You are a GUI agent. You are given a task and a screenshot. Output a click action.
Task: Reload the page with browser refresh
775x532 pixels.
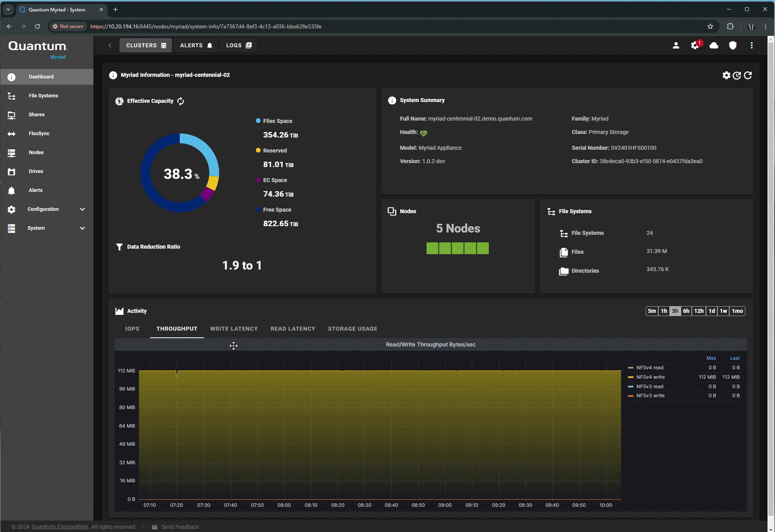tap(37, 26)
